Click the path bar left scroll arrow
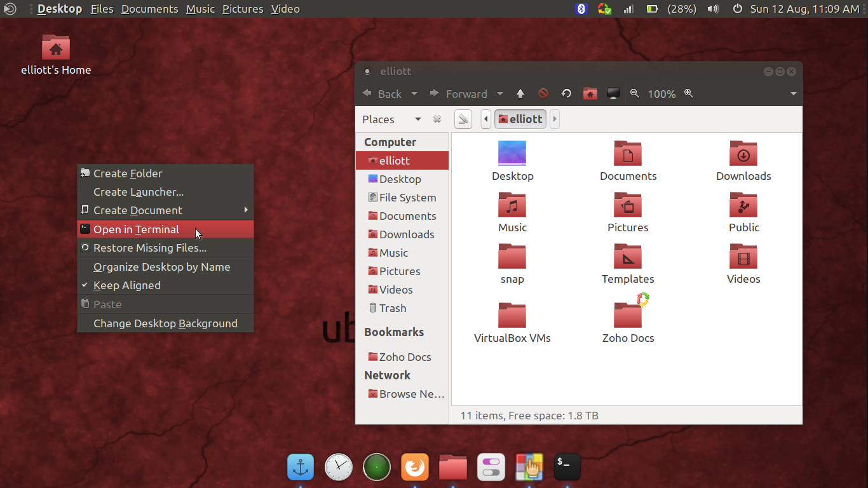The height and width of the screenshot is (488, 868). click(486, 119)
